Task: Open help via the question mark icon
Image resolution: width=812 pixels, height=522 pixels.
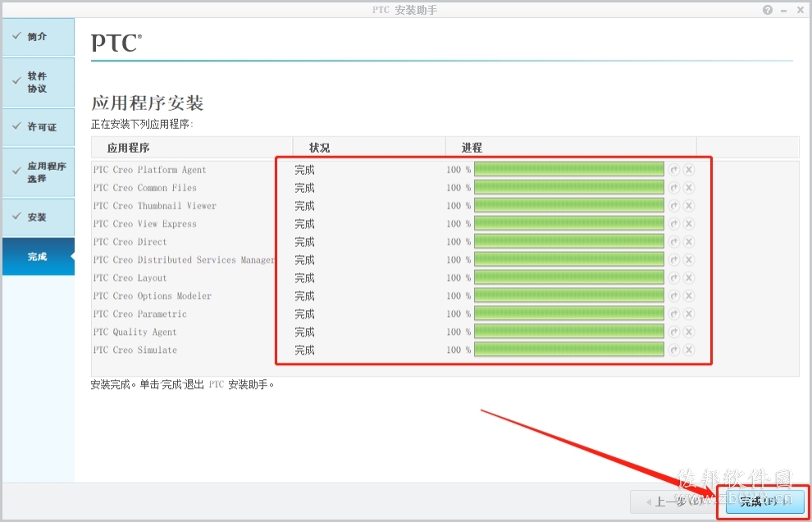Action: coord(768,10)
